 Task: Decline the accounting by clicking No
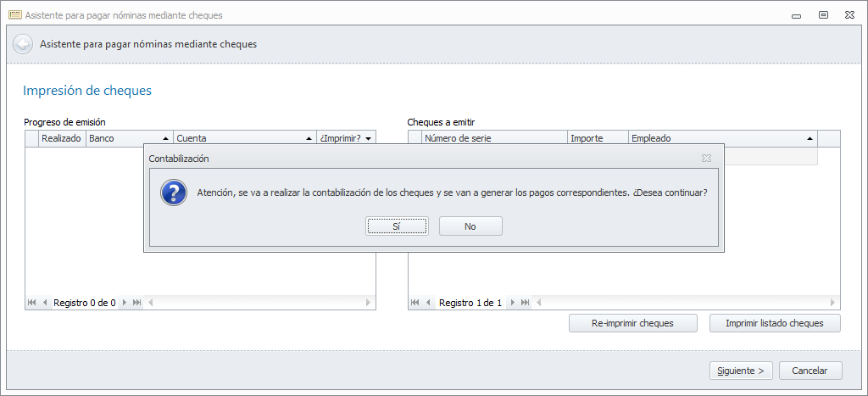(x=470, y=226)
